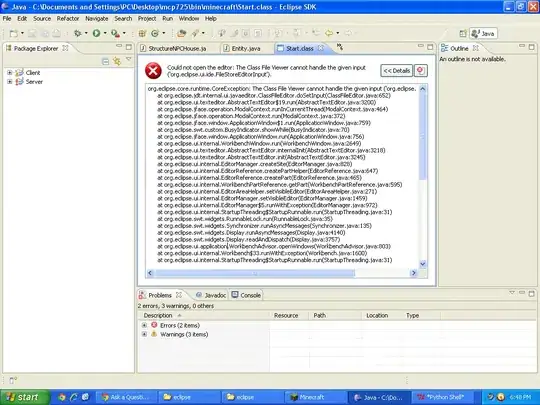The width and height of the screenshot is (540, 405).
Task: Click the External Tools run icon
Action: (x=115, y=33)
